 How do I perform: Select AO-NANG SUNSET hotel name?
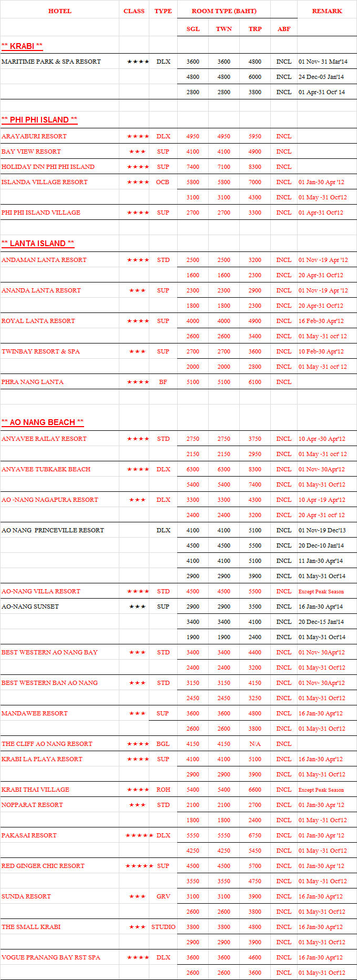point(30,607)
